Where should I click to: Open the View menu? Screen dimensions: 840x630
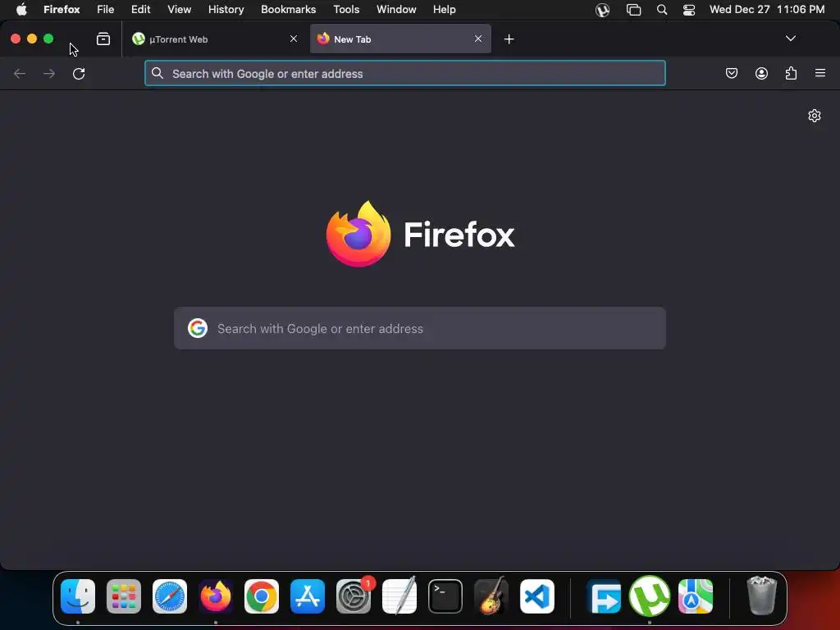179,10
